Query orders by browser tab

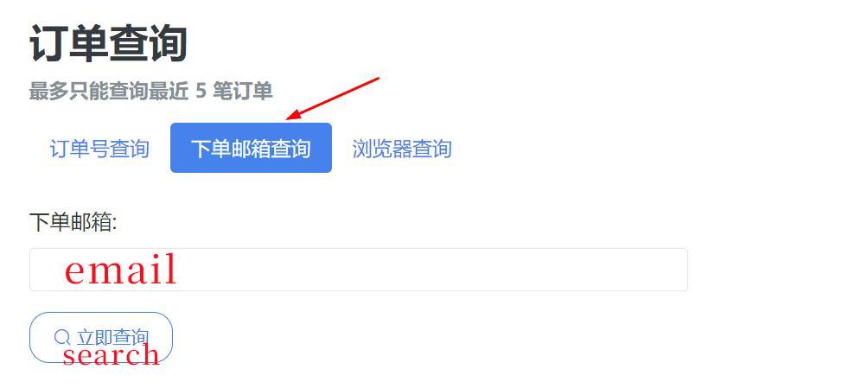(x=402, y=149)
